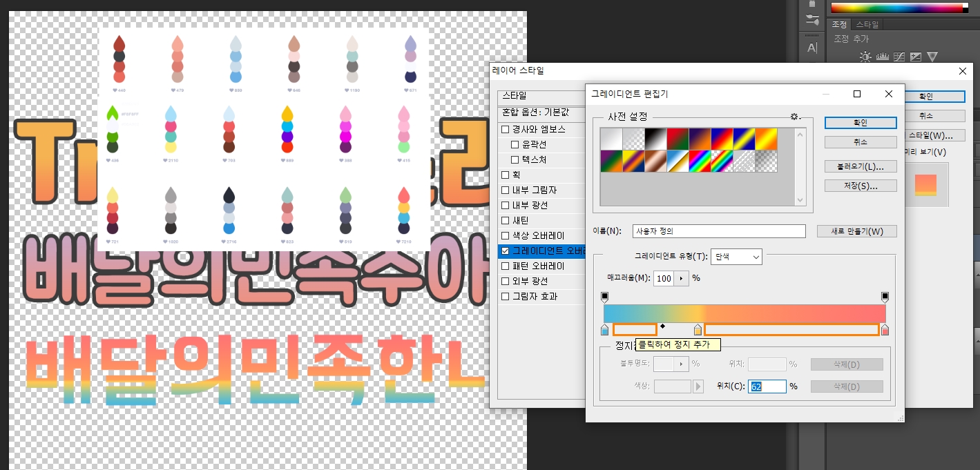The height and width of the screenshot is (470, 980).
Task: Maximize the 그레이디언트 편집기 window
Action: 857,94
